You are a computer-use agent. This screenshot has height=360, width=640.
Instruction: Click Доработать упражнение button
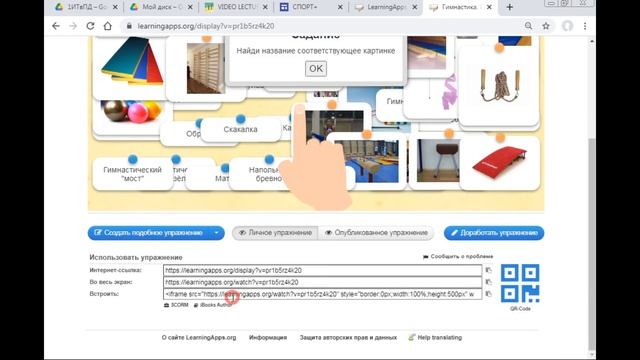coord(494,233)
